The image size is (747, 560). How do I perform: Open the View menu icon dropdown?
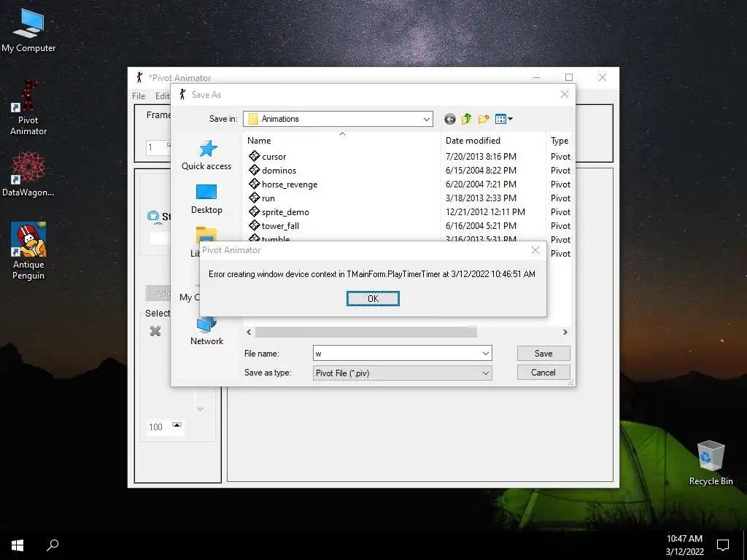(503, 119)
